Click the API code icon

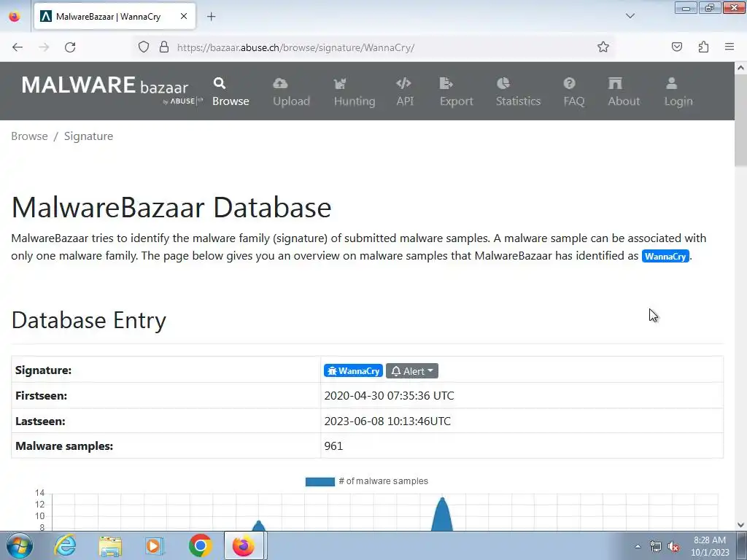[x=403, y=83]
